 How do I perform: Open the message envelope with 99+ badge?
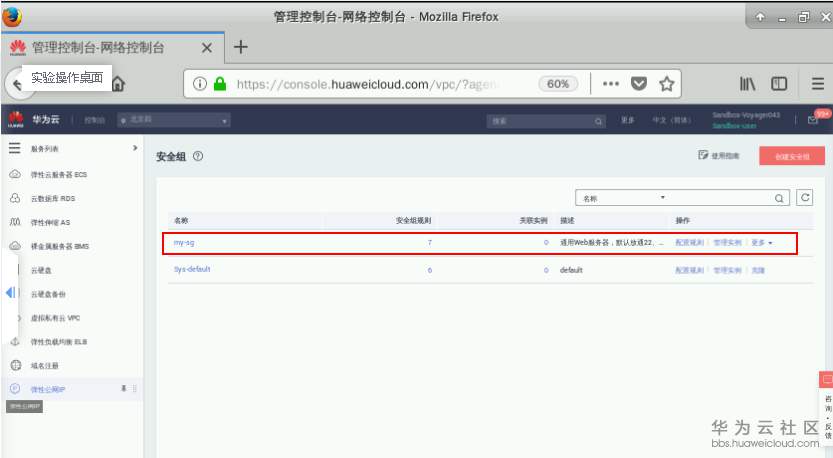pos(813,120)
